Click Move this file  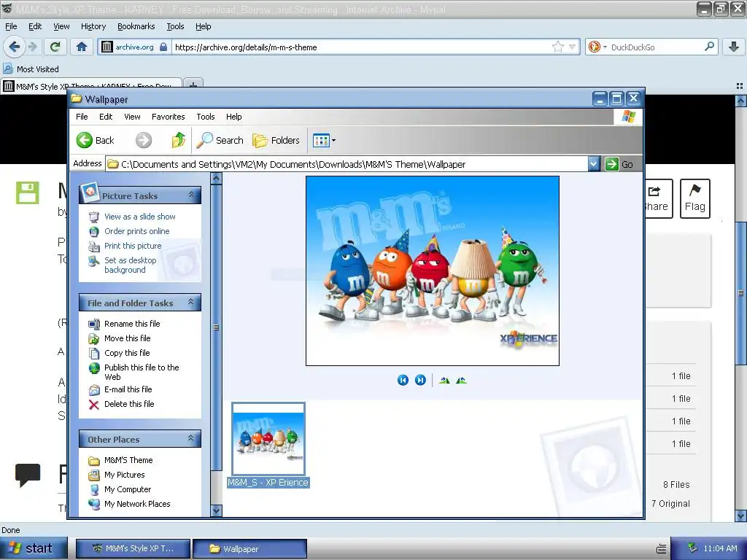[x=127, y=338]
